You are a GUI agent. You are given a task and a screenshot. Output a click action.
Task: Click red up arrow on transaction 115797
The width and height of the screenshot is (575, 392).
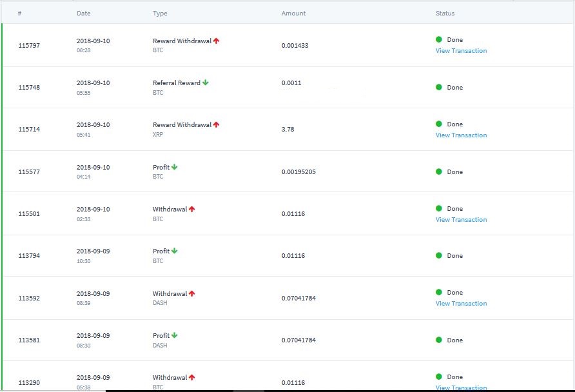point(217,41)
